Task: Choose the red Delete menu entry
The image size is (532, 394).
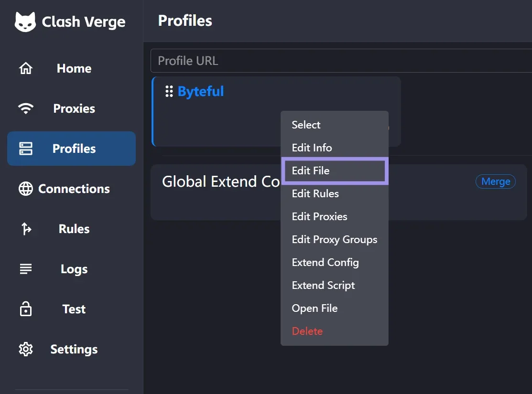Action: tap(335, 331)
